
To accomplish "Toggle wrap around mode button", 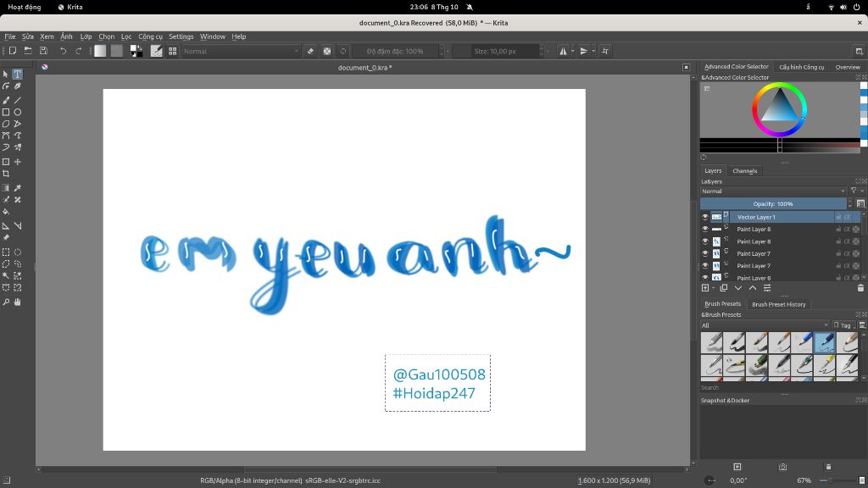I will pos(605,51).
